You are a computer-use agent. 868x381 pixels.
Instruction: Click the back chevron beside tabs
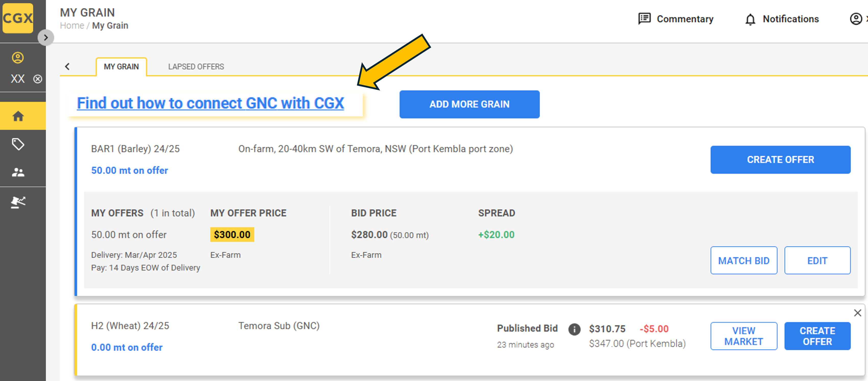(x=67, y=66)
